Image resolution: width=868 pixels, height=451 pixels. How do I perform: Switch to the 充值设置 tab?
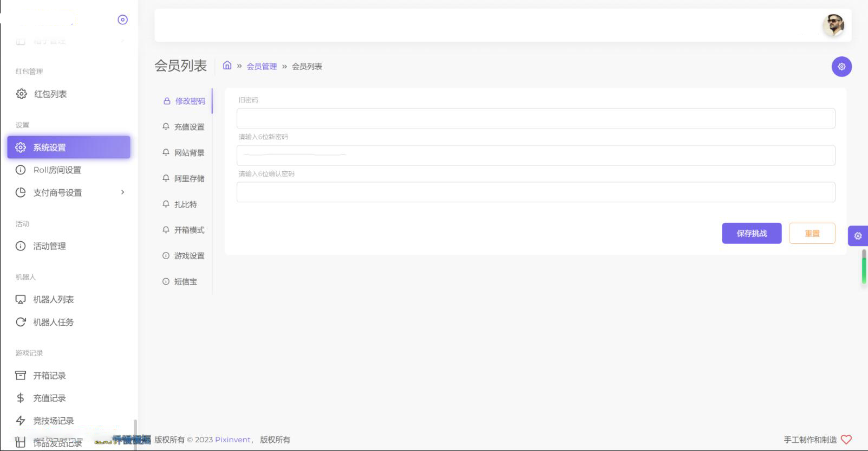[184, 127]
